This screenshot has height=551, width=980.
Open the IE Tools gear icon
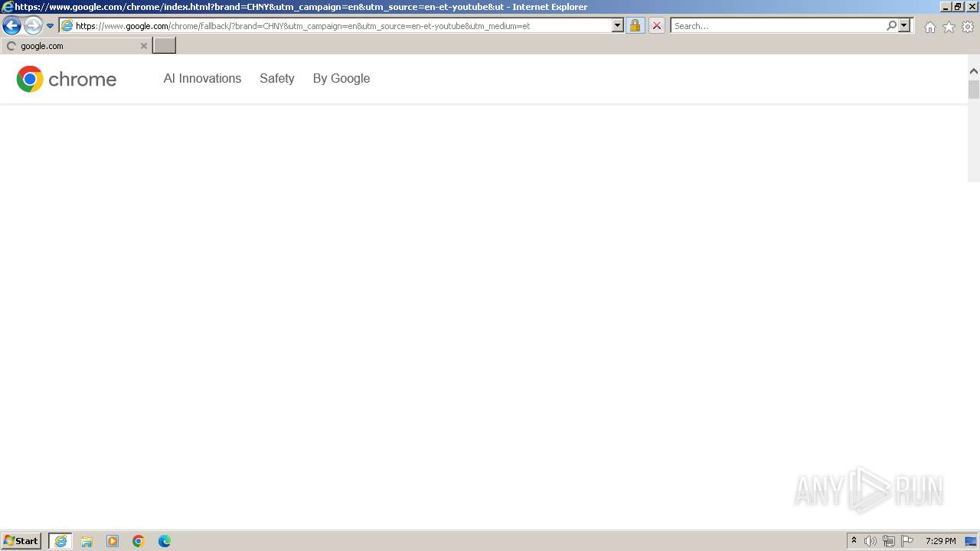pos(968,27)
